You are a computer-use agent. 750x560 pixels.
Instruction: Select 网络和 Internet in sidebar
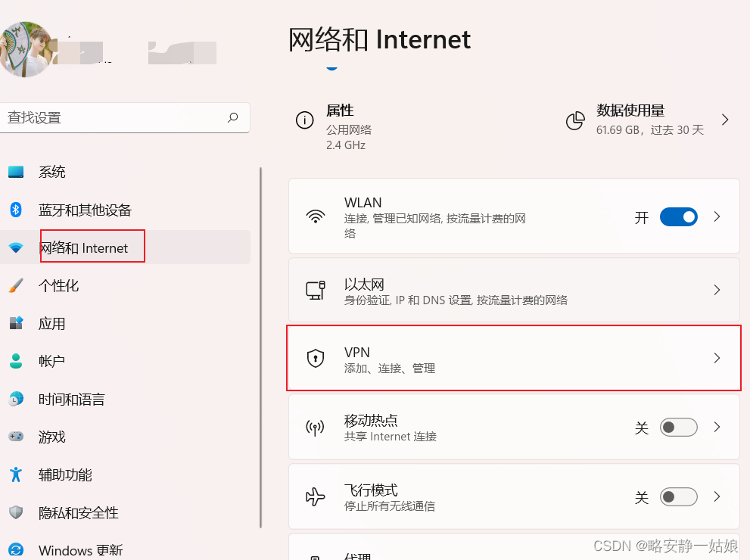click(x=124, y=247)
